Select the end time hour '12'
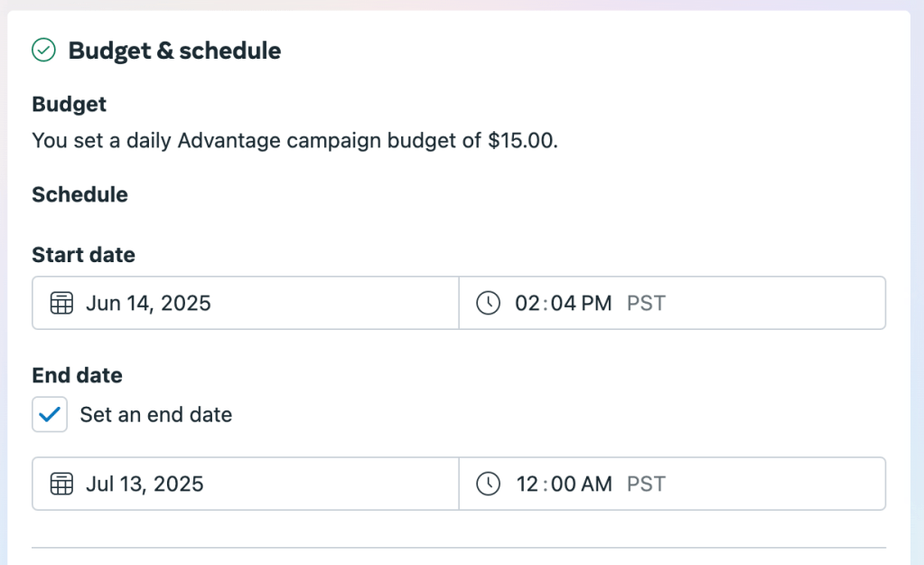 [x=527, y=484]
